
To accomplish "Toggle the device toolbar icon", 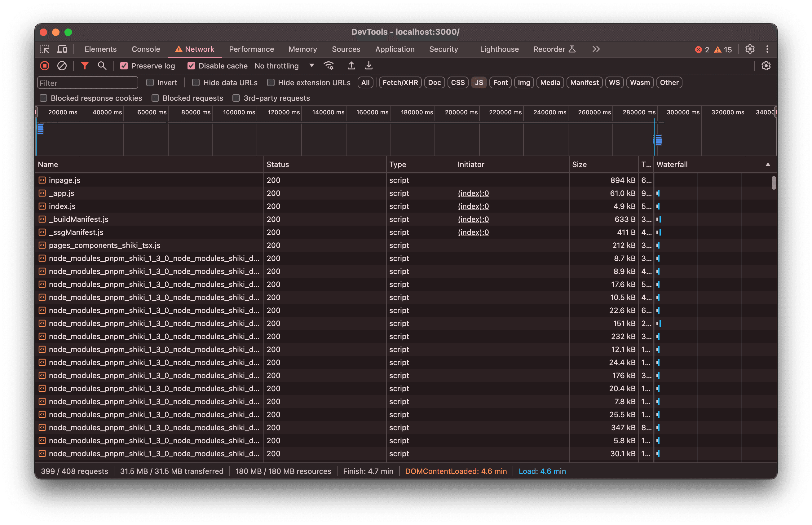I will coord(62,49).
